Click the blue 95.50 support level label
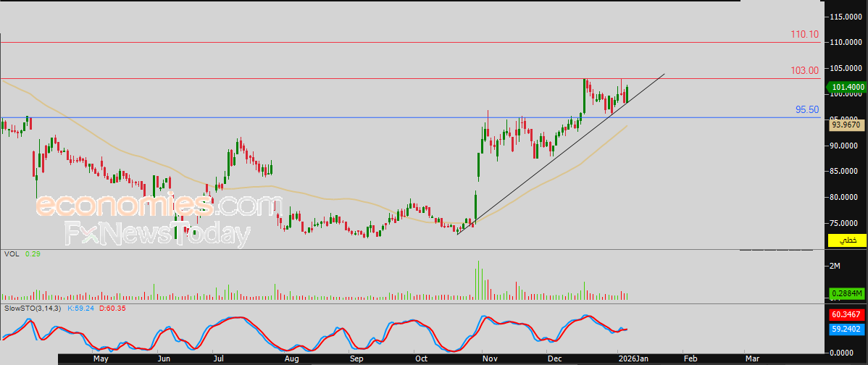This screenshot has width=868, height=365. point(807,109)
